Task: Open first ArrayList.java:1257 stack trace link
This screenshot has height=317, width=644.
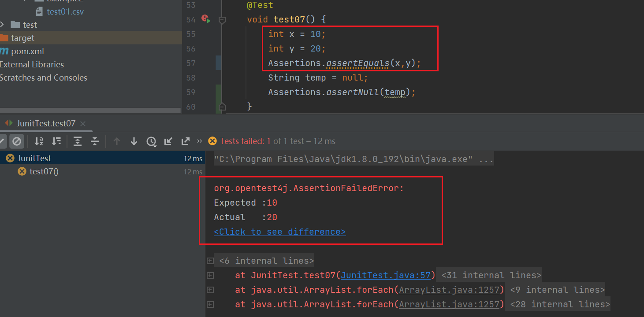Action: tap(449, 290)
